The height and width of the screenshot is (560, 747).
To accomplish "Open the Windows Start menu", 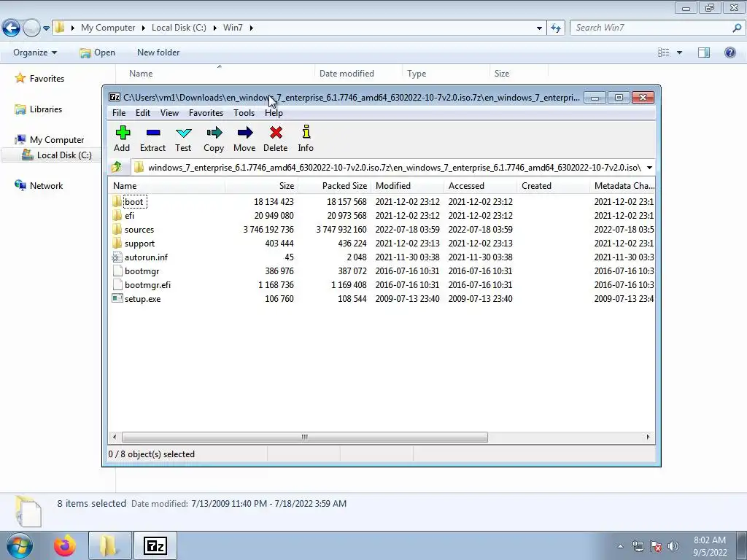I will tap(19, 545).
